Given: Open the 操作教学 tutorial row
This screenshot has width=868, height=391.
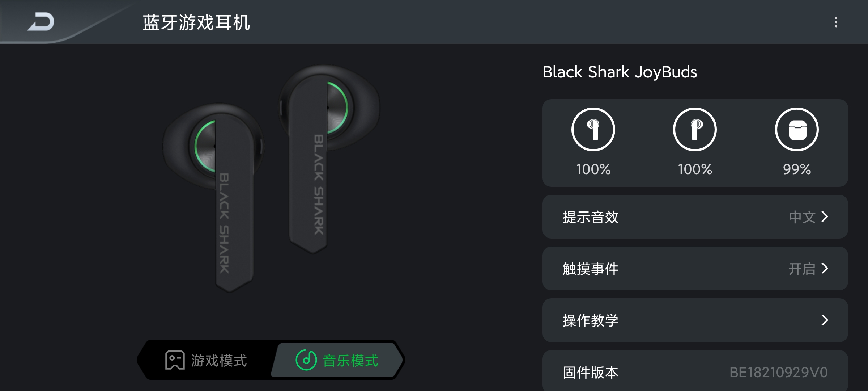Looking at the screenshot, I should pyautogui.click(x=695, y=320).
